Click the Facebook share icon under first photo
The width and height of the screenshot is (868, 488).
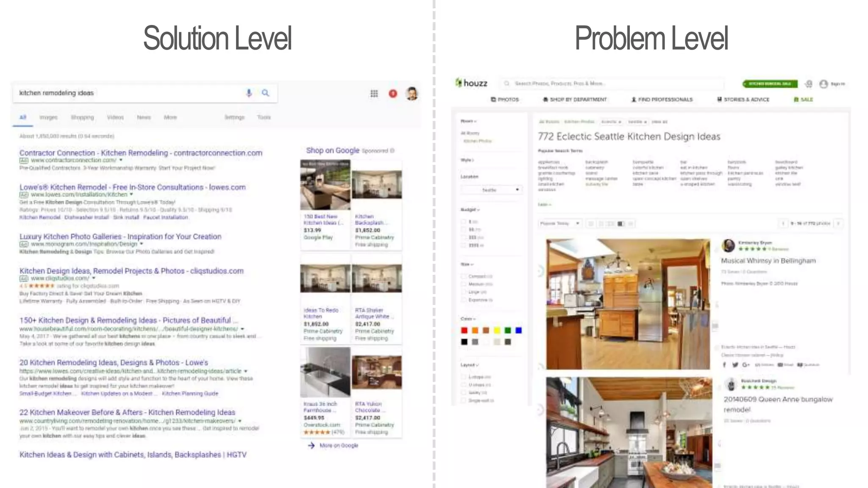[x=724, y=365]
